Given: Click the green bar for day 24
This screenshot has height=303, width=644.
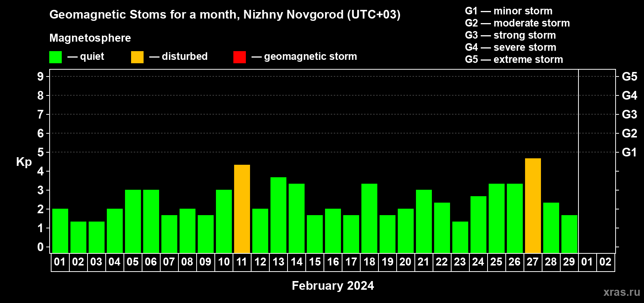Looking at the screenshot, I should click(x=478, y=225).
